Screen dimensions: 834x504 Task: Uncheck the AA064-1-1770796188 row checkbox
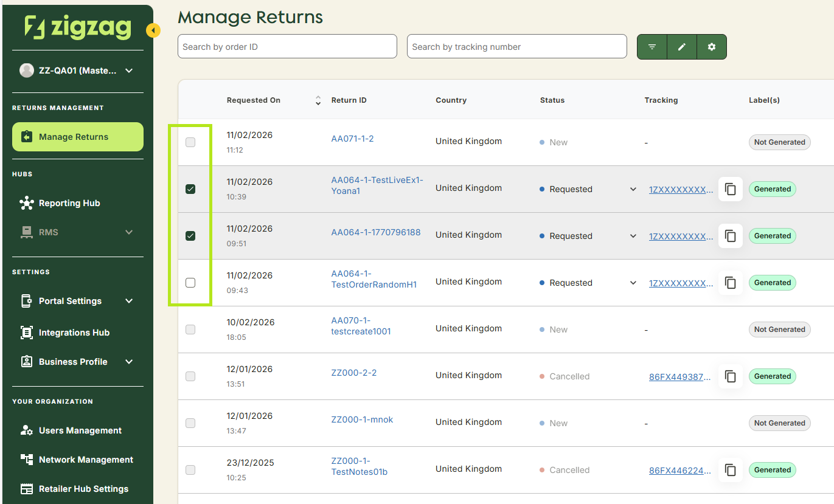190,236
